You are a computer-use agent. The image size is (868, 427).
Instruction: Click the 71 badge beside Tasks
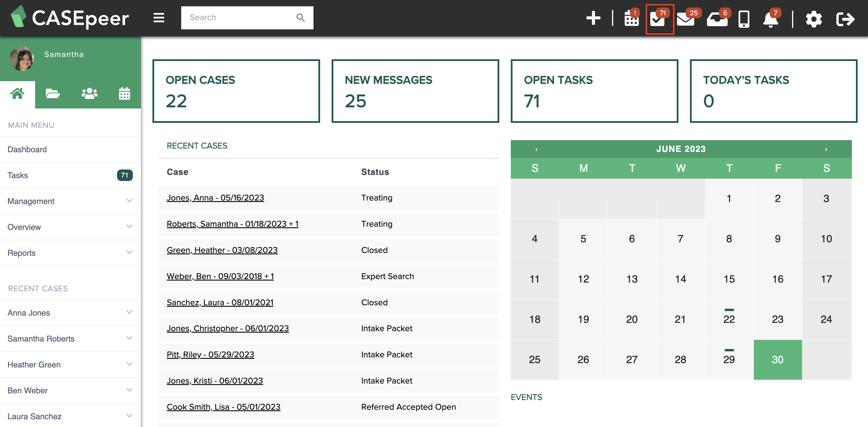(x=125, y=175)
